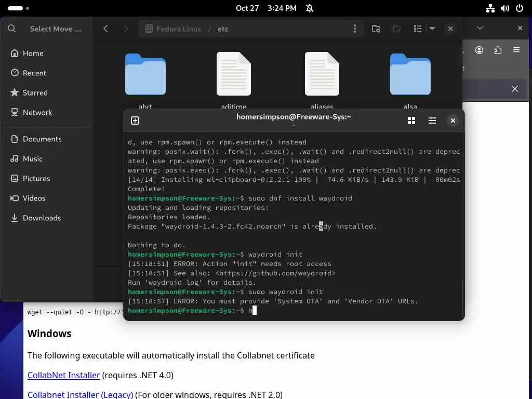
Task: Click the 'sudo waydroid init' command line
Action: [x=286, y=292]
